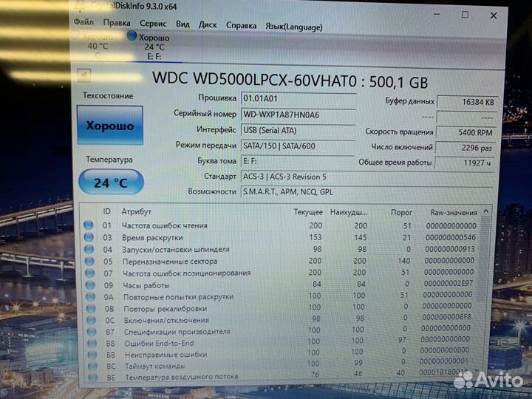This screenshot has width=532, height=399.
Task: Click the Порог column header
Action: point(401,212)
